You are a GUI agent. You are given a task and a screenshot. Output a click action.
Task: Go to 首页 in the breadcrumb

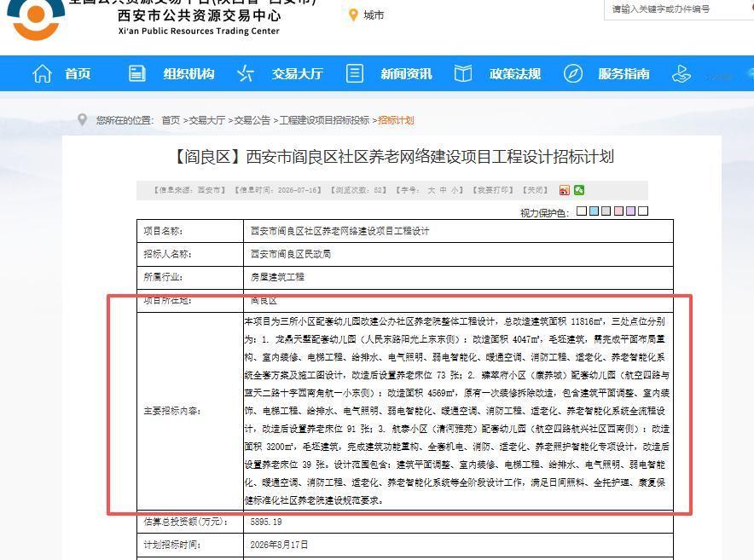(x=171, y=120)
